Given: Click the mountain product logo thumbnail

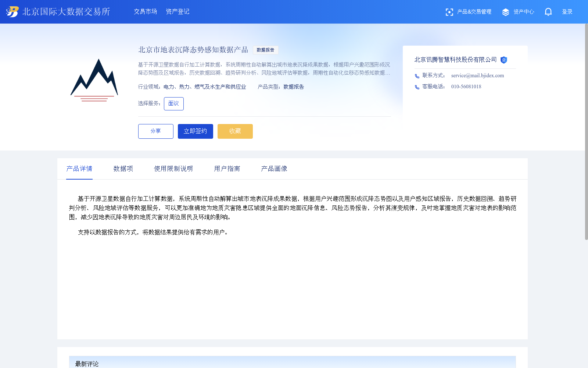Looking at the screenshot, I should pos(94,80).
